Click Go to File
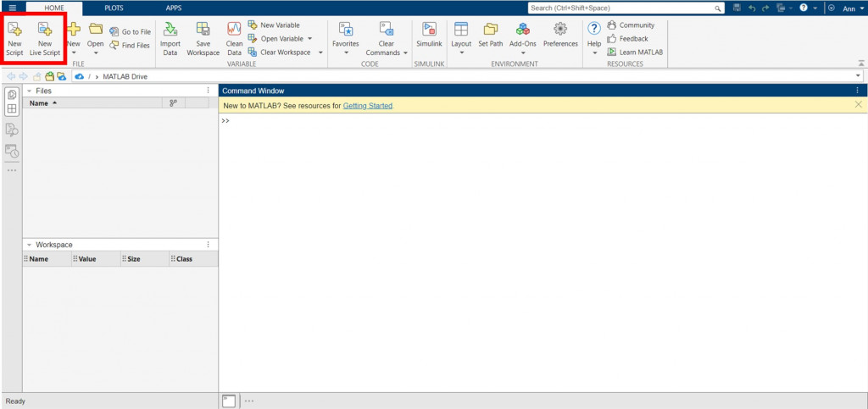 (x=130, y=32)
